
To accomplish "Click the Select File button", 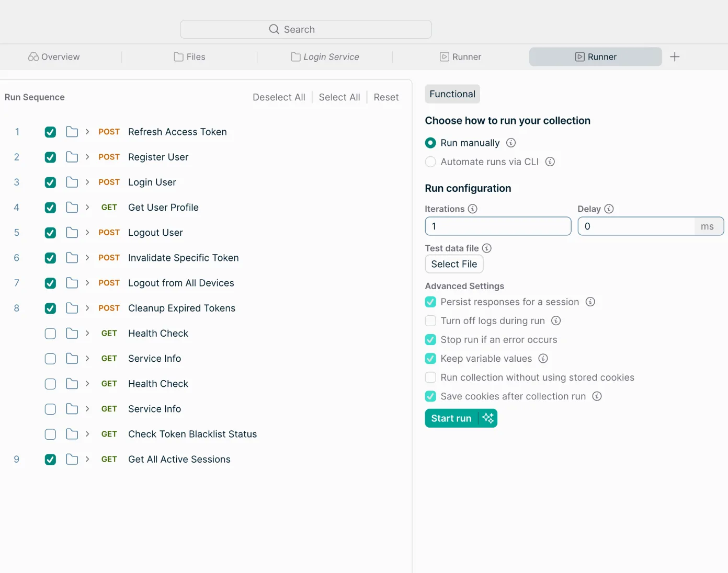I will 454,264.
